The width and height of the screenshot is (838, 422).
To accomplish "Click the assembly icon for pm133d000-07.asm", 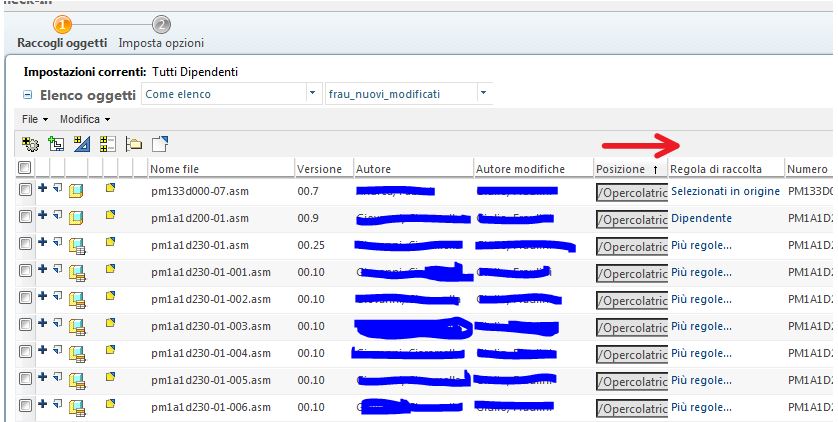I will click(x=76, y=191).
